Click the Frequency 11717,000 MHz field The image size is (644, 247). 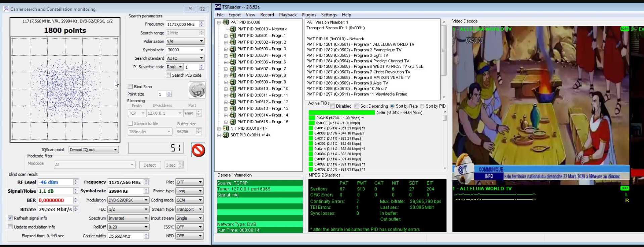[182, 24]
